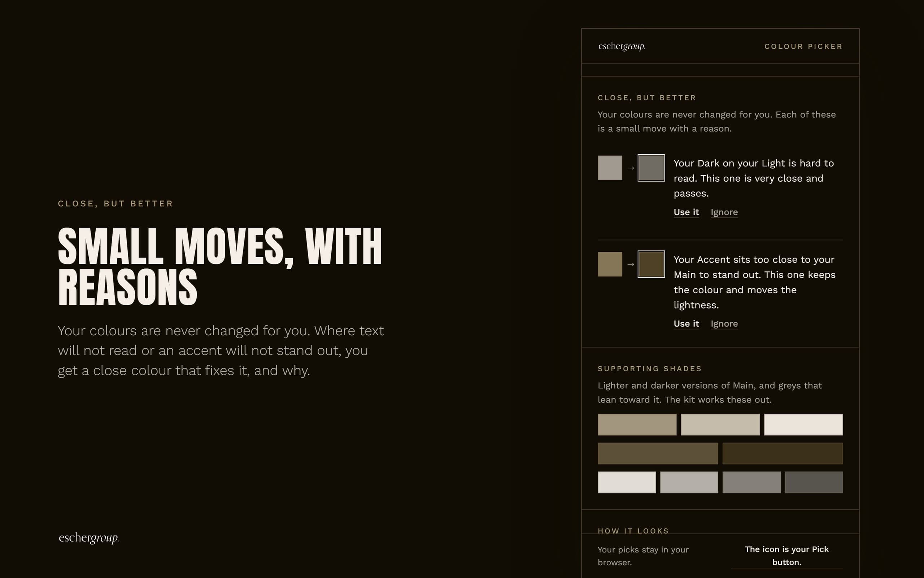The image size is (924, 578).
Task: Click Use it for the Accent suggestion
Action: [686, 324]
